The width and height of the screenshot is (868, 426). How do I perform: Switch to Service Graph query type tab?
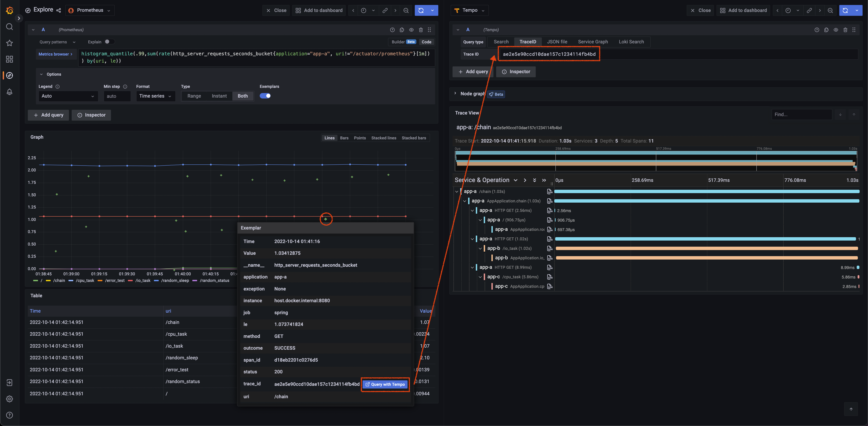[593, 42]
